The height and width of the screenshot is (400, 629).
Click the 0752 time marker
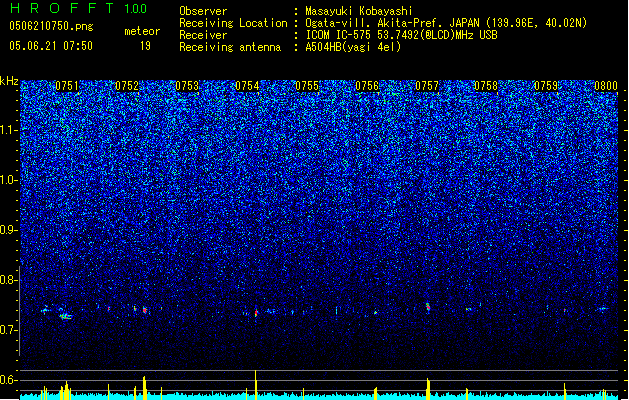point(127,86)
